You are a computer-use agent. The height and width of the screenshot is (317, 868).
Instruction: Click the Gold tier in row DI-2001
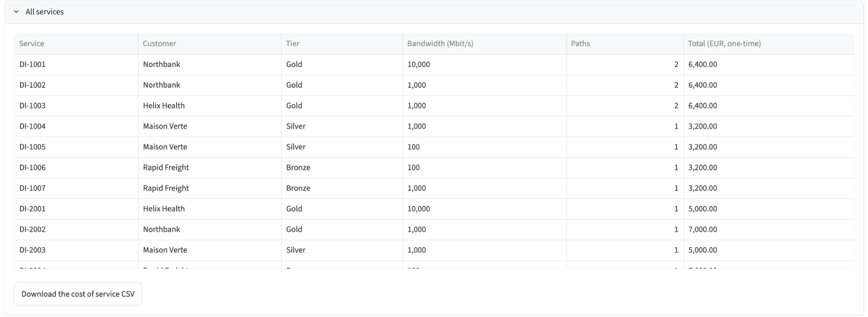(342, 208)
